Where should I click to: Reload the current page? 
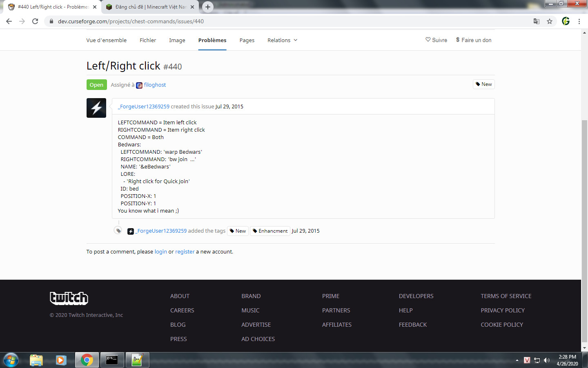pos(35,21)
